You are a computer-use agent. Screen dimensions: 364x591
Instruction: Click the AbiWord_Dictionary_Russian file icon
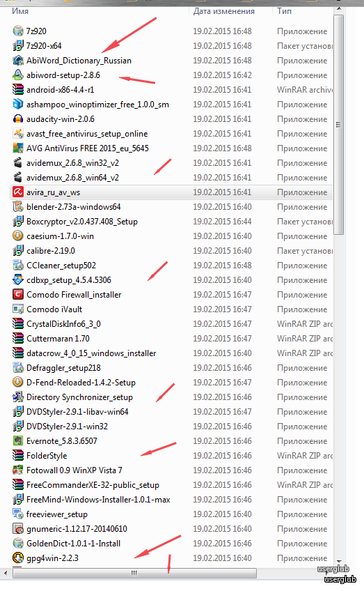(17, 61)
